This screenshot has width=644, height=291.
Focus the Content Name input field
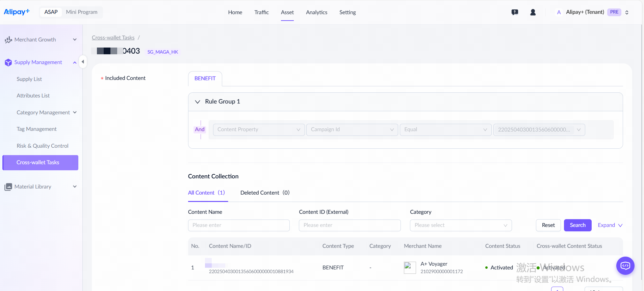[x=239, y=225]
